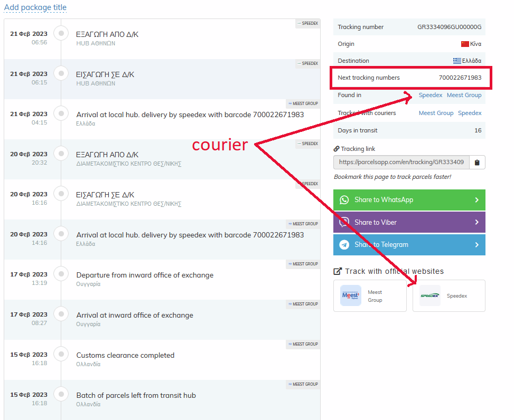Click Speedex link in Found in row

click(x=431, y=95)
